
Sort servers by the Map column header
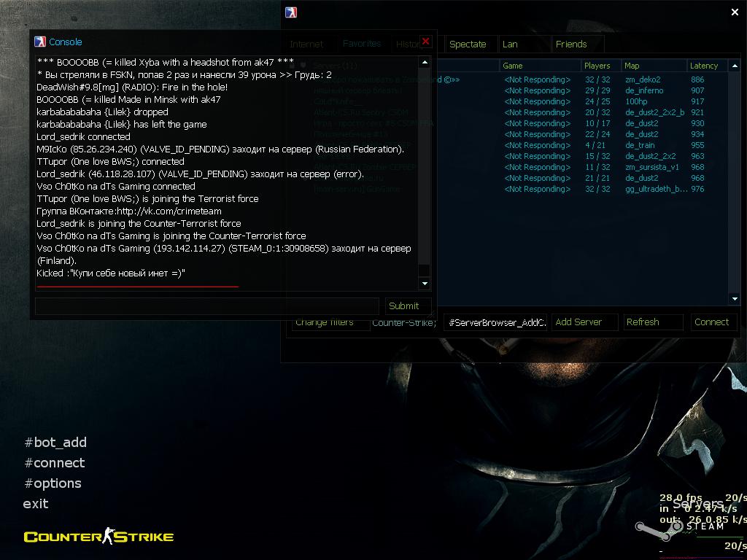click(x=654, y=66)
